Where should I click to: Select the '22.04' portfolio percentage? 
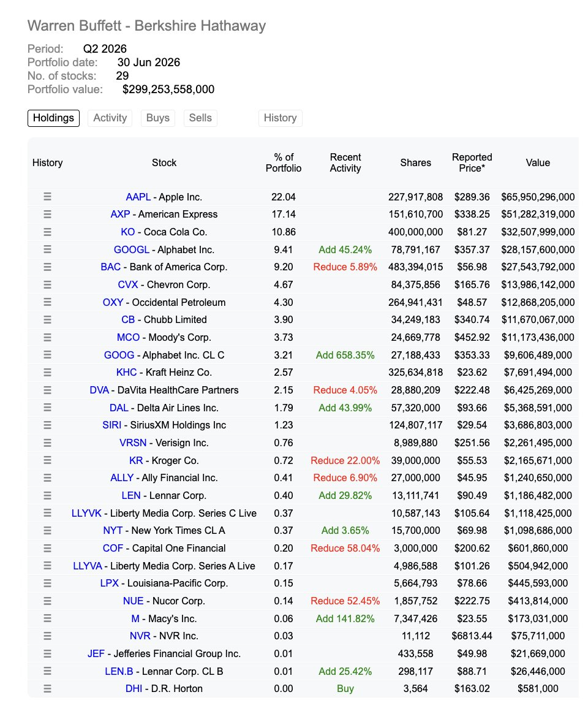pyautogui.click(x=284, y=197)
